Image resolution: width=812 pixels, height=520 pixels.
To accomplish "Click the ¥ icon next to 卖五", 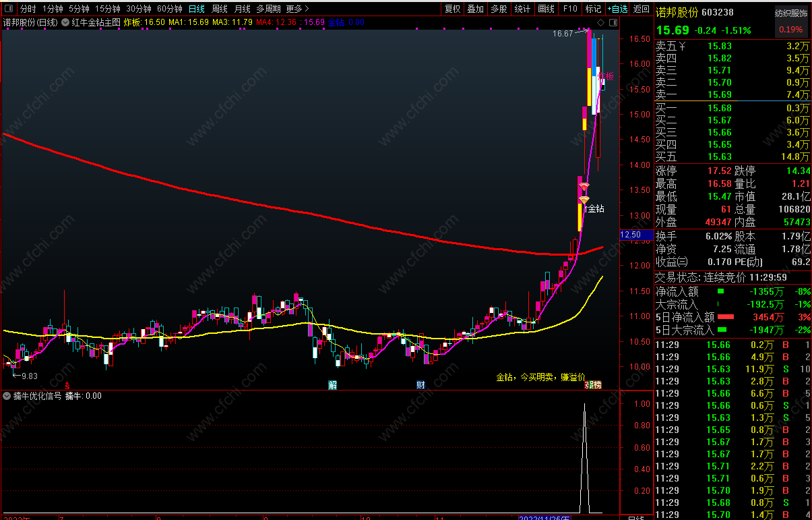I will pos(682,47).
